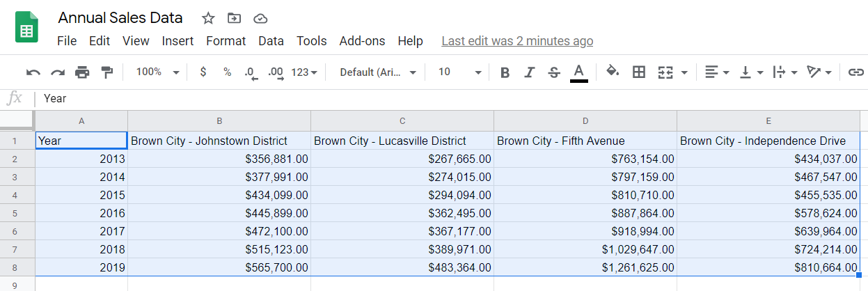
Task: Select the Brown City - Fifth Avenue cell
Action: click(585, 141)
